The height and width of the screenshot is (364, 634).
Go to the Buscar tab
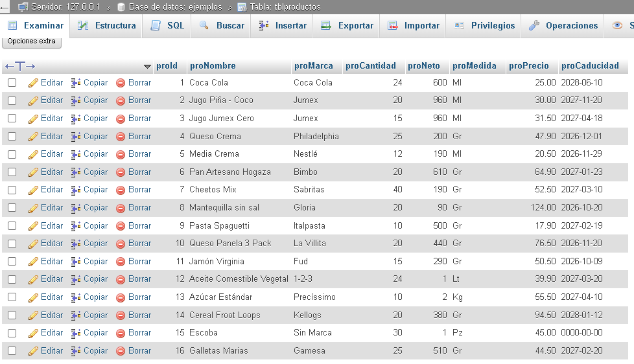pyautogui.click(x=222, y=25)
